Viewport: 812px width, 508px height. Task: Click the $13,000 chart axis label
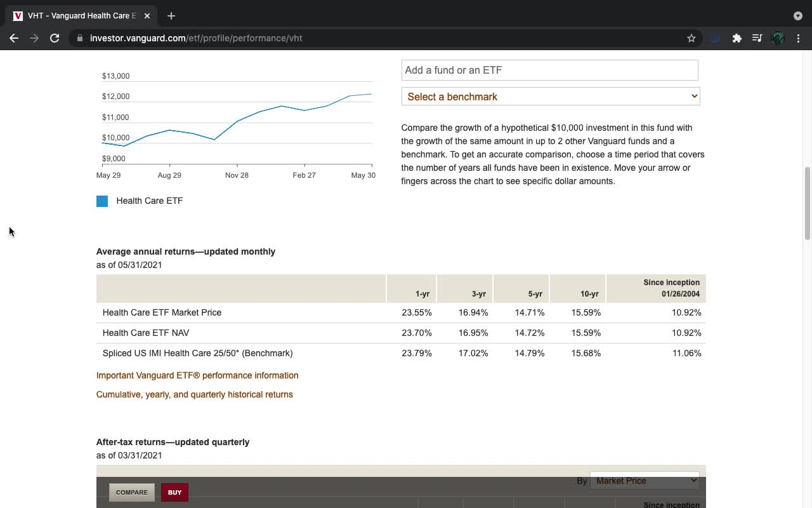[x=115, y=76]
